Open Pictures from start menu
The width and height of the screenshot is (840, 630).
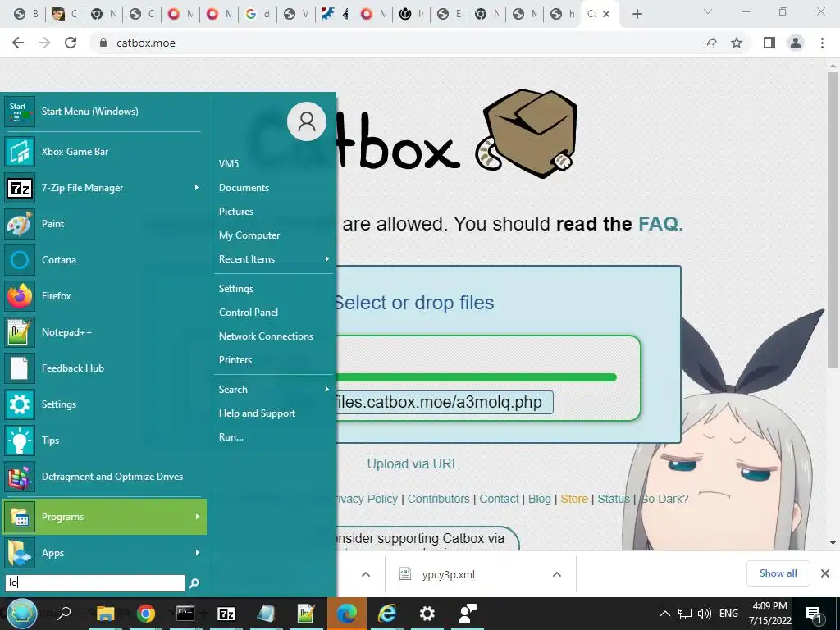(x=235, y=211)
